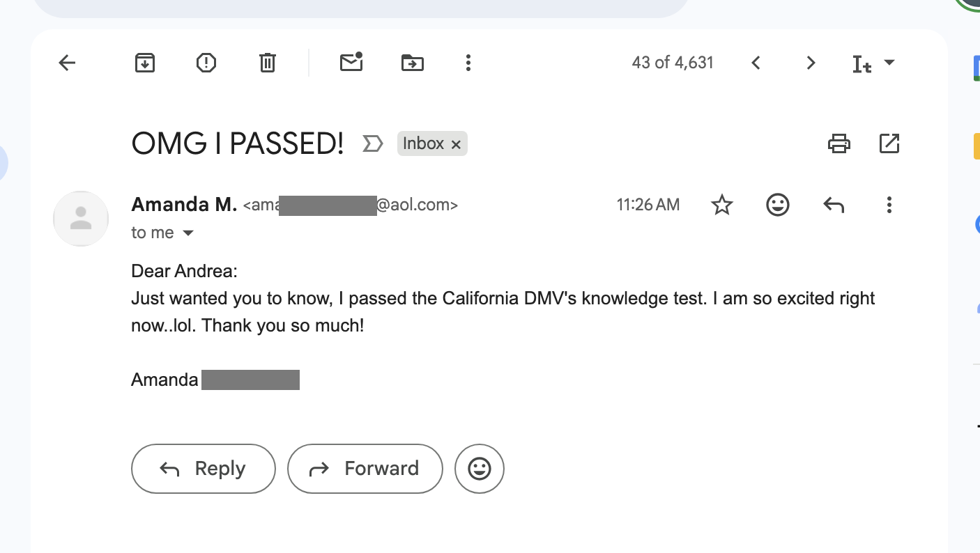Click Amanda M.'s profile avatar

pyautogui.click(x=81, y=219)
